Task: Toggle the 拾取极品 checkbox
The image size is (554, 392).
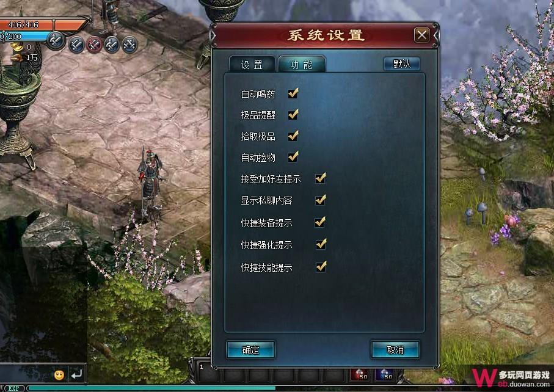Action: click(x=293, y=136)
